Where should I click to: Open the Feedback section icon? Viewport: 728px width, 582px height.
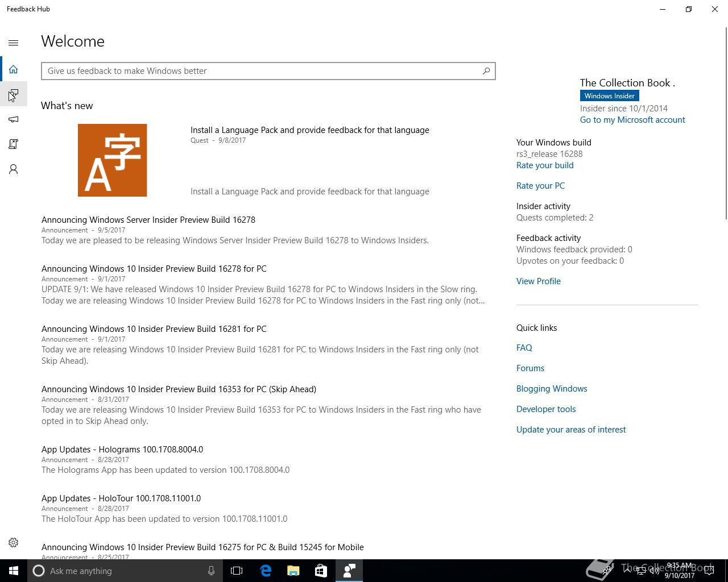pyautogui.click(x=14, y=94)
